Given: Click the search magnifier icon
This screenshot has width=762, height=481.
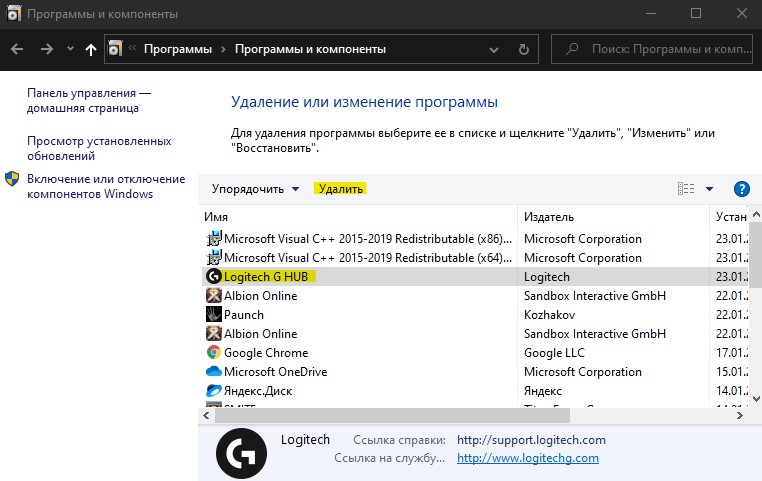Looking at the screenshot, I should 572,49.
